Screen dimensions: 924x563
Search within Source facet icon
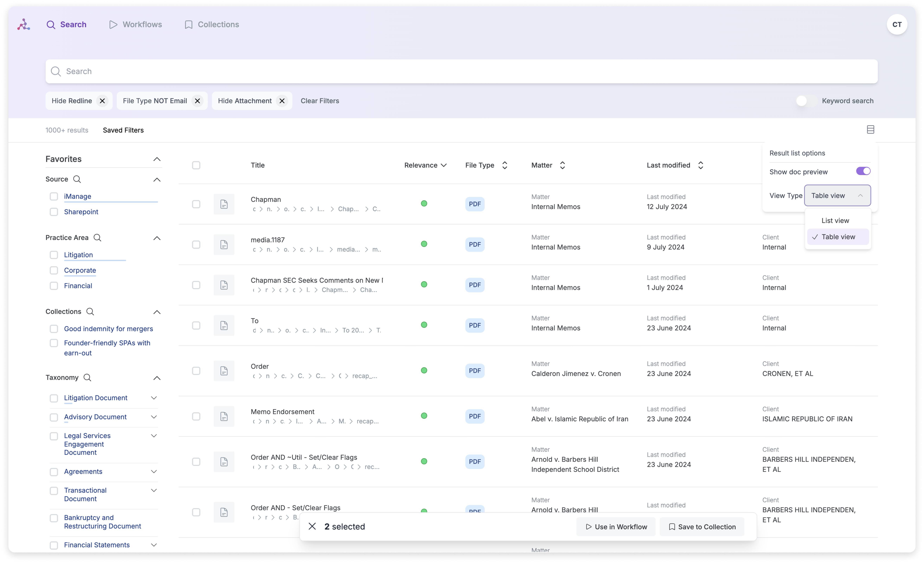pyautogui.click(x=77, y=179)
